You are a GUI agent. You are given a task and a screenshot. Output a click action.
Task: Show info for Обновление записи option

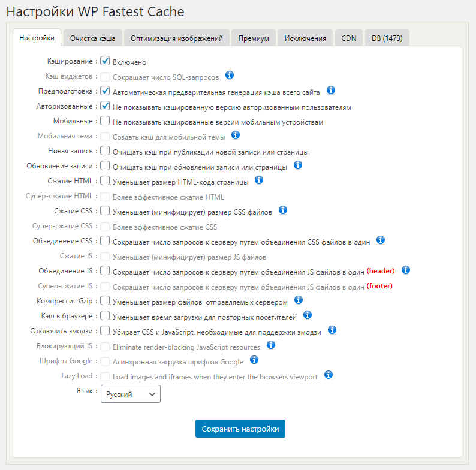298,165
